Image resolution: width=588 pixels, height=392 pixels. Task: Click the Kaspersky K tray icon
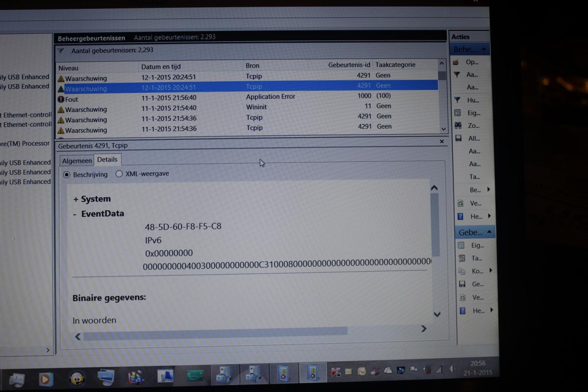click(x=336, y=372)
